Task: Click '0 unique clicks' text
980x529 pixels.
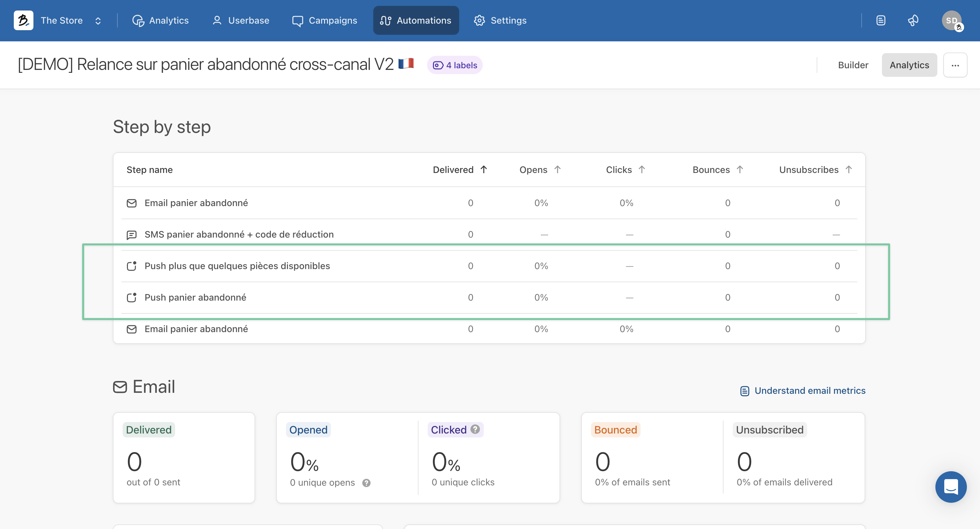Action: coord(463,482)
